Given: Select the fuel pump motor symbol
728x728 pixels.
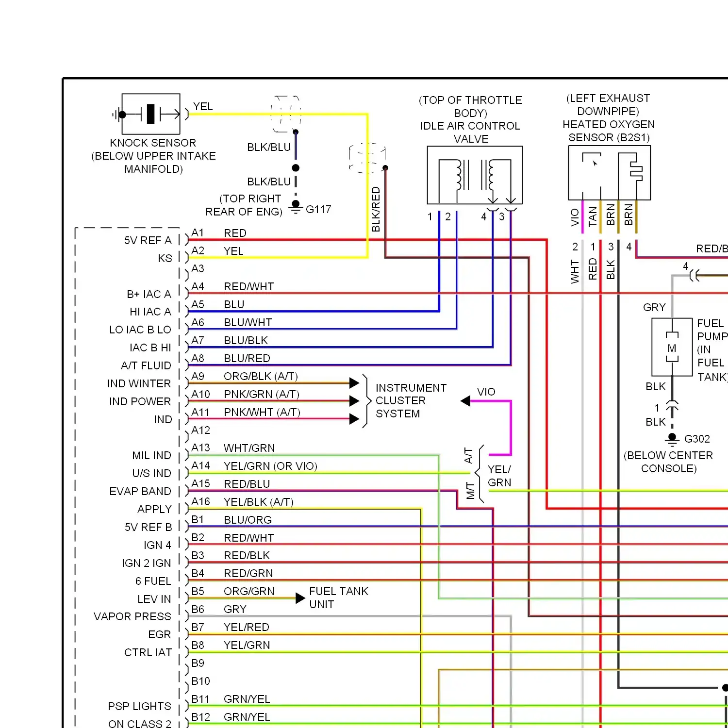Looking at the screenshot, I should click(672, 347).
